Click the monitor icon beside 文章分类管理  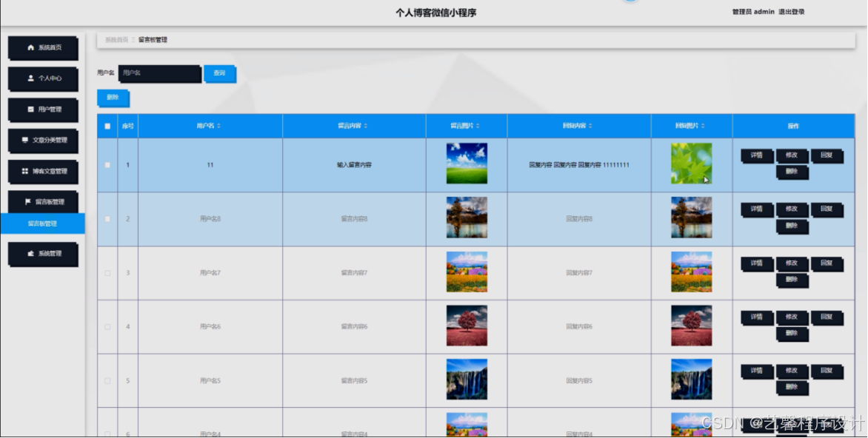(25, 140)
